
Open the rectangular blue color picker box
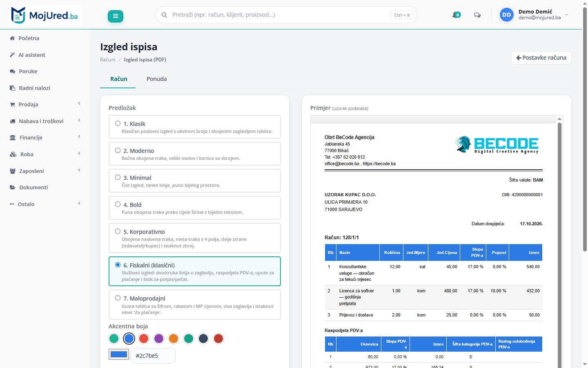(x=119, y=355)
